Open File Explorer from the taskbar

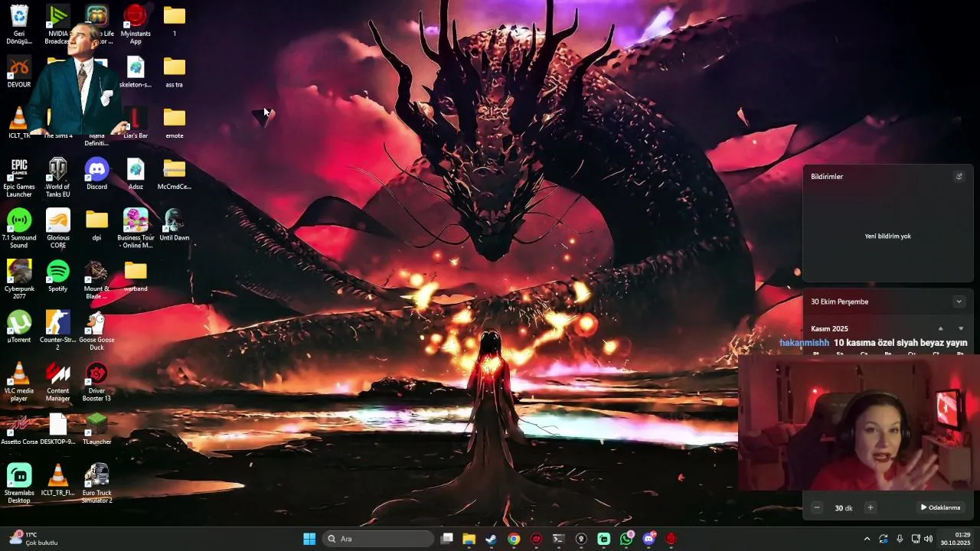pyautogui.click(x=469, y=539)
